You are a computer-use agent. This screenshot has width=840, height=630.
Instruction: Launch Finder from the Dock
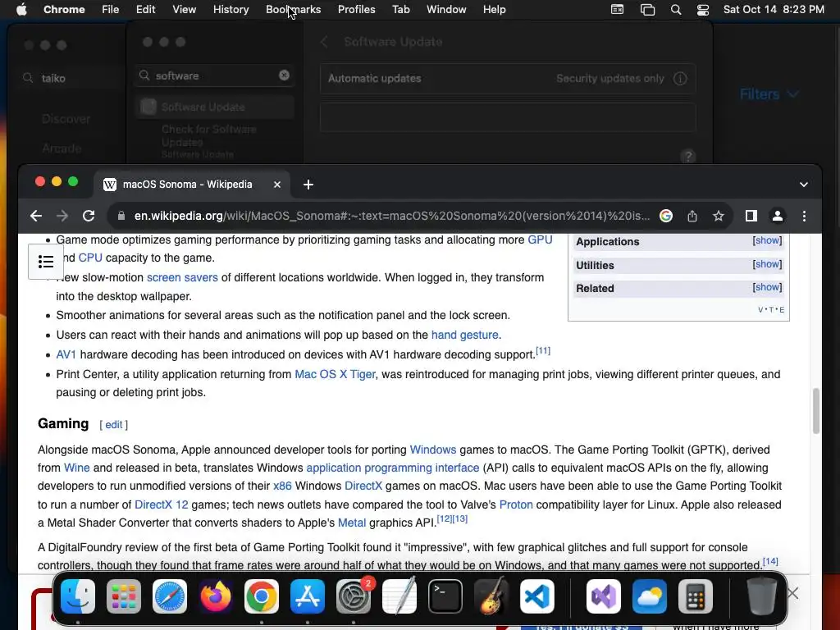click(78, 596)
